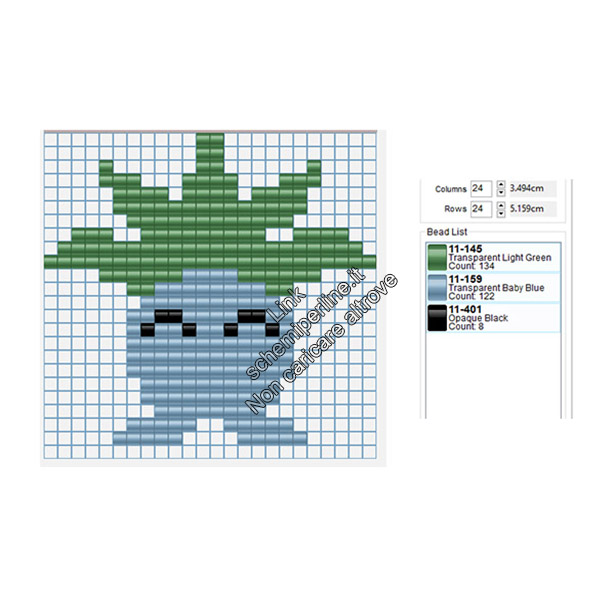Click the Opaque Black name text

click(x=478, y=318)
